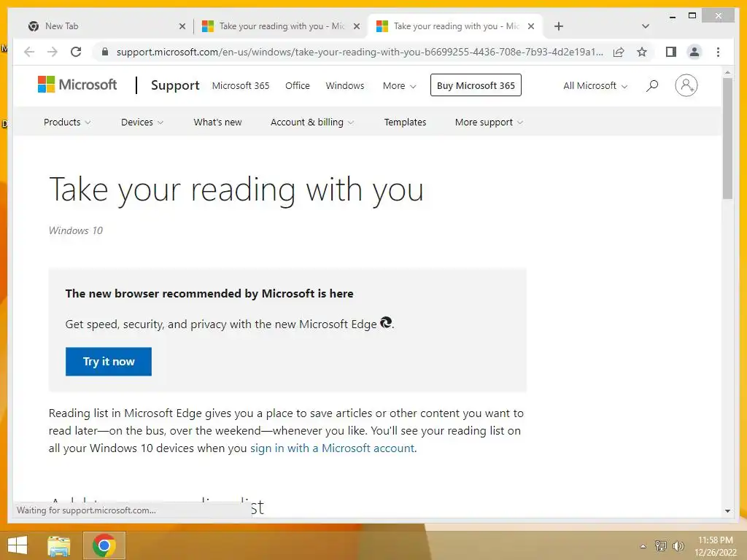The height and width of the screenshot is (560, 747).
Task: Switch to the New Tab tab
Action: tap(105, 26)
